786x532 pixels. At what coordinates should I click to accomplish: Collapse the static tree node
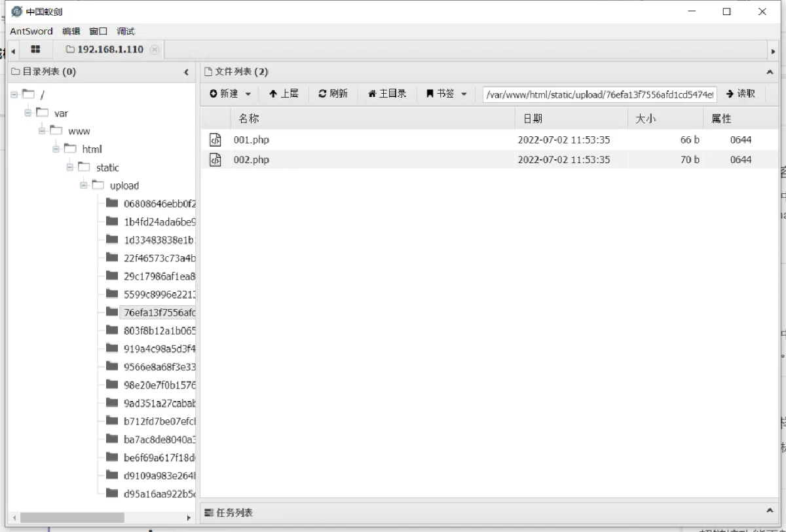tap(70, 167)
